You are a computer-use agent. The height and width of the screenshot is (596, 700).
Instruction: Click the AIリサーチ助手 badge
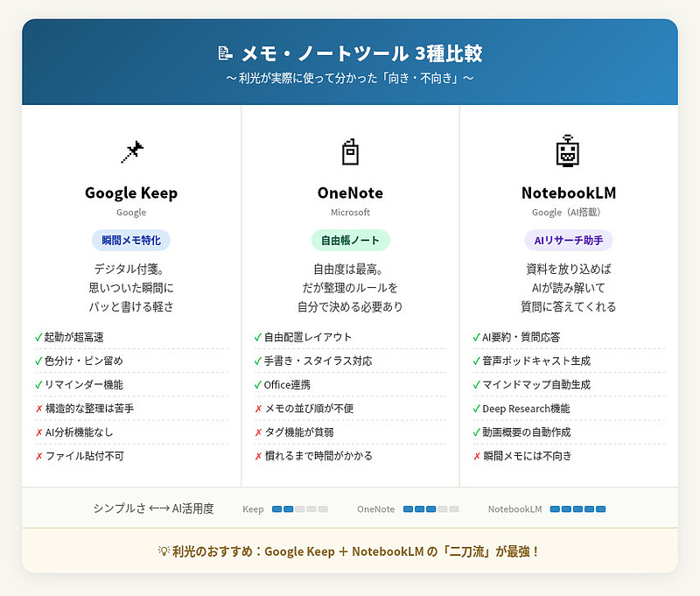(570, 239)
